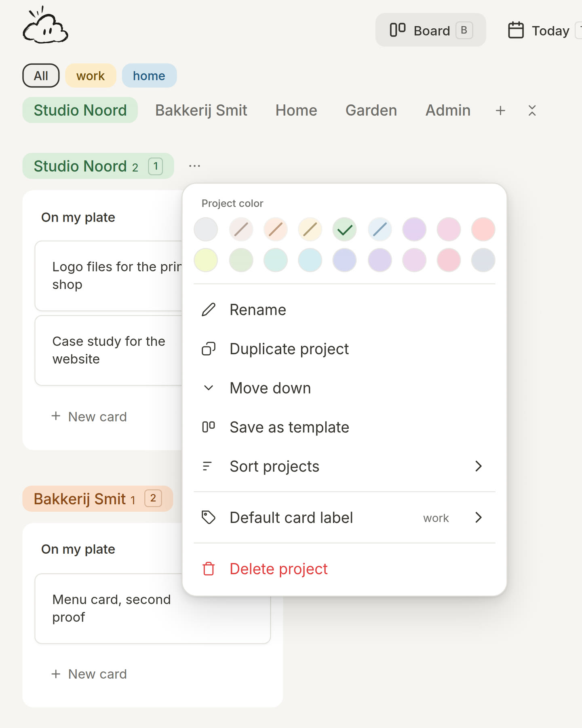Choose the yellow slashed color swatch
Screen dimensions: 582x728
coord(310,230)
